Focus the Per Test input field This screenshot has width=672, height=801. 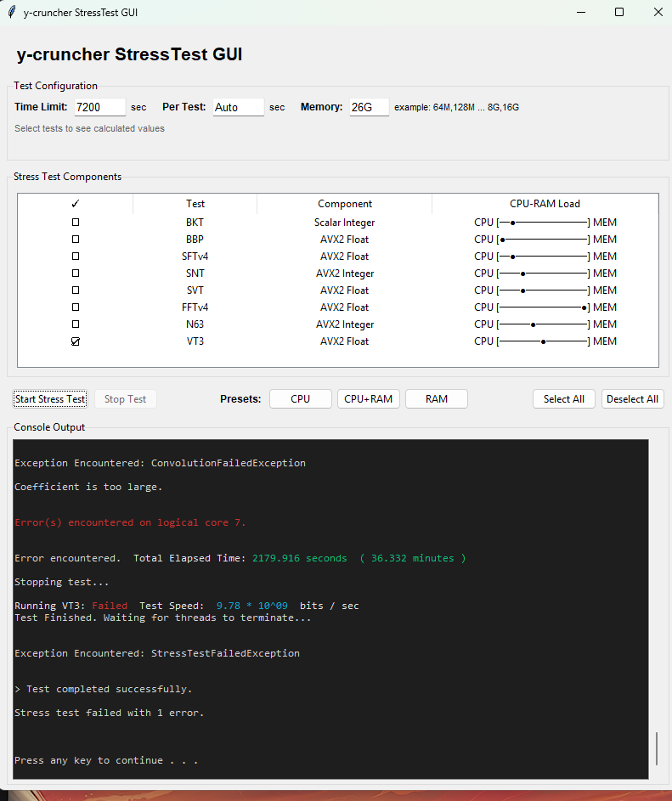[239, 107]
